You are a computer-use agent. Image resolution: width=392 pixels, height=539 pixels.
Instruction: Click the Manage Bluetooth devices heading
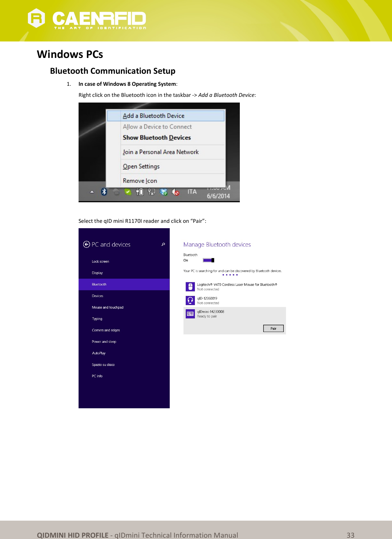[x=217, y=245]
